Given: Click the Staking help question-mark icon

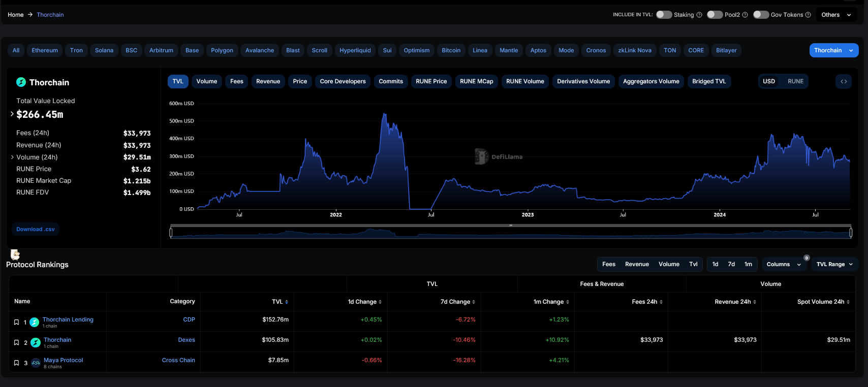Looking at the screenshot, I should 699,15.
